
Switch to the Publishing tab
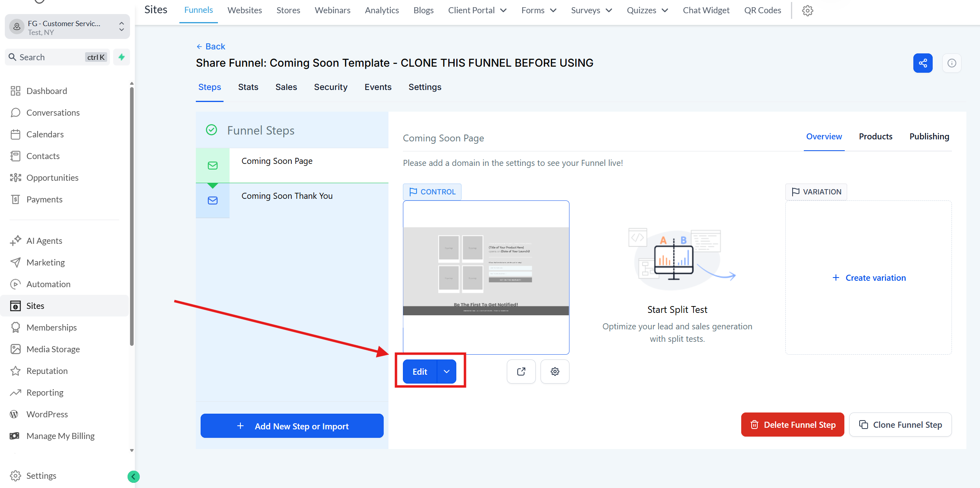pyautogui.click(x=929, y=137)
